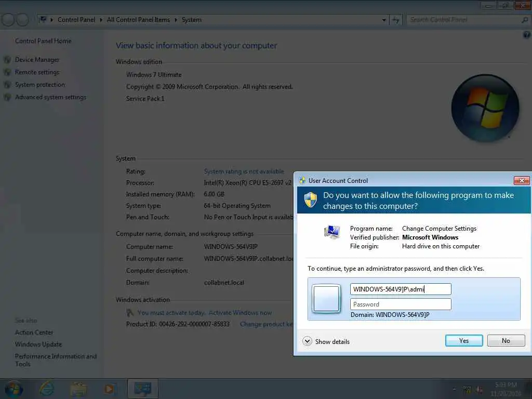Open Windows Update link
532x399 pixels.
tap(38, 344)
